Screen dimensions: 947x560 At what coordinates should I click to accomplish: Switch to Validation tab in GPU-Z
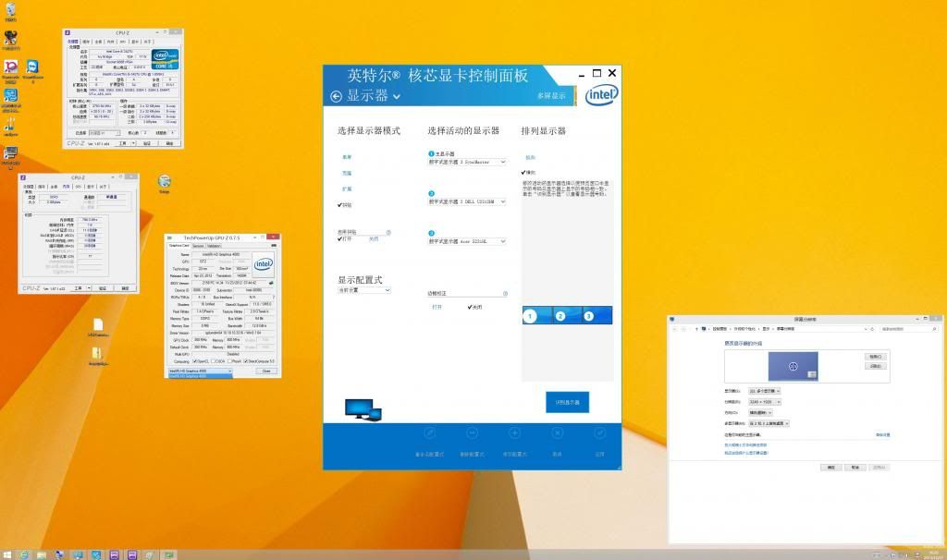pyautogui.click(x=214, y=246)
